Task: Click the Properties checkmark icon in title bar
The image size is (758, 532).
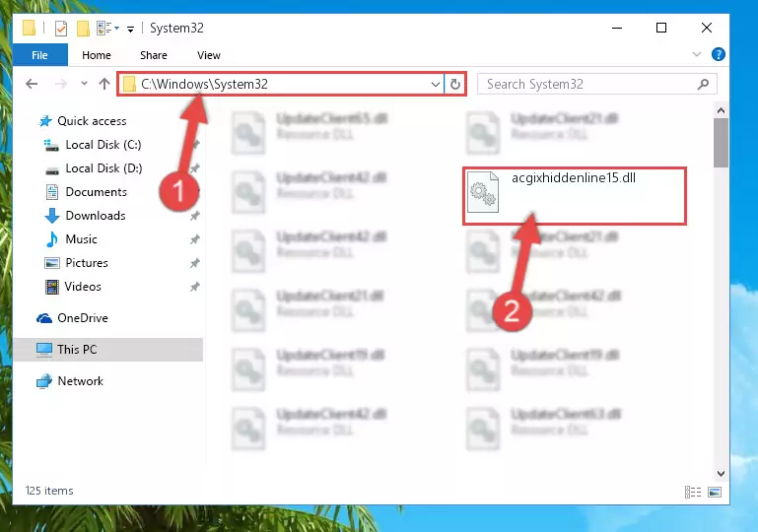Action: pyautogui.click(x=61, y=29)
